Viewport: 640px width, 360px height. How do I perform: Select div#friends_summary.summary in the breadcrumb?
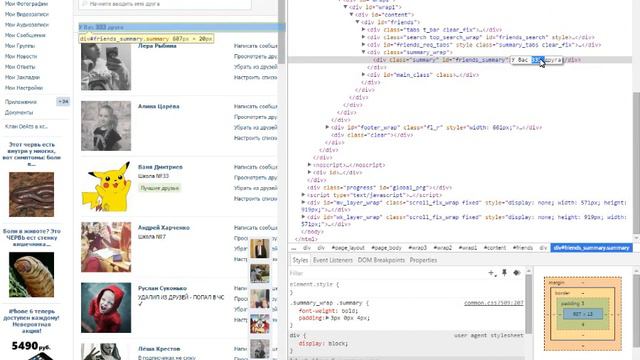[591, 248]
